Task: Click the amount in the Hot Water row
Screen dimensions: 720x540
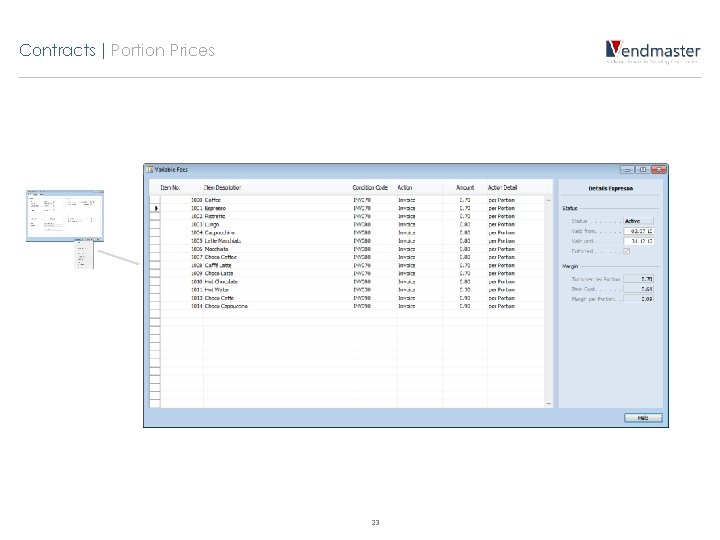Action: pos(465,290)
